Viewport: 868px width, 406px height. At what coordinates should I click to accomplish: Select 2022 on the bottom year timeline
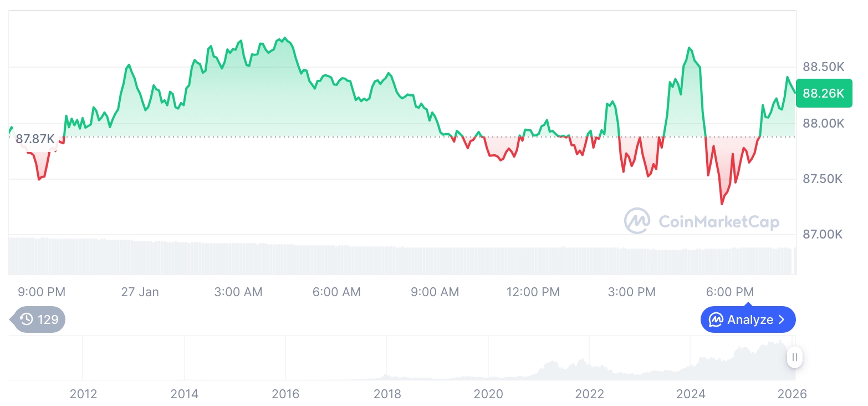589,394
